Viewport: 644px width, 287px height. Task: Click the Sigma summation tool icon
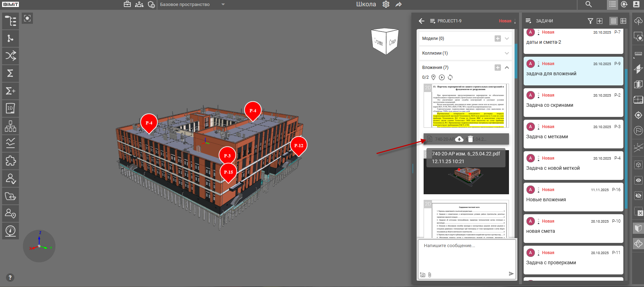coord(10,73)
